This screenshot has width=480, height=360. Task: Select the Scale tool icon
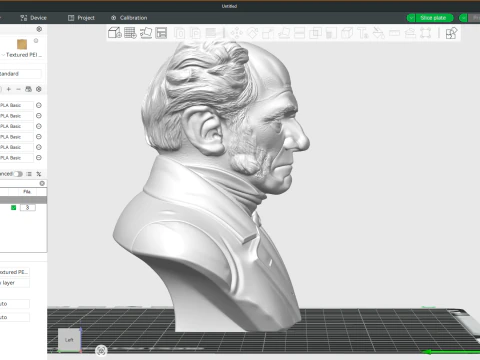[x=268, y=33]
